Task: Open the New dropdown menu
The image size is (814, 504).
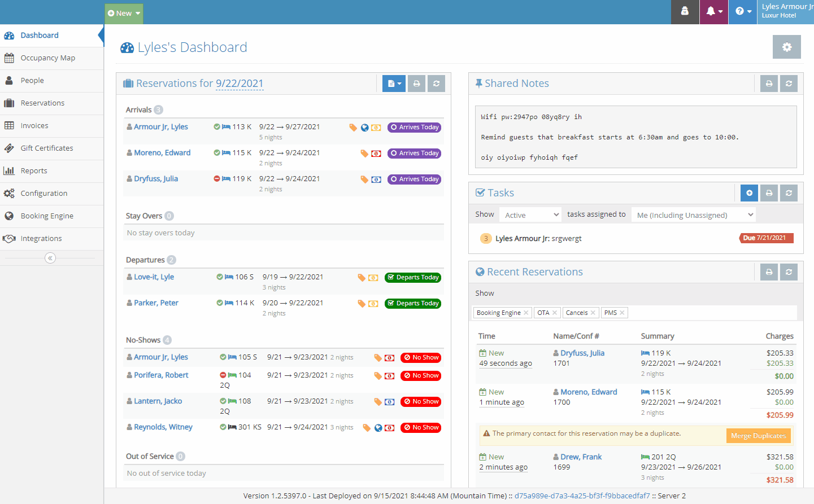Action: (x=124, y=14)
